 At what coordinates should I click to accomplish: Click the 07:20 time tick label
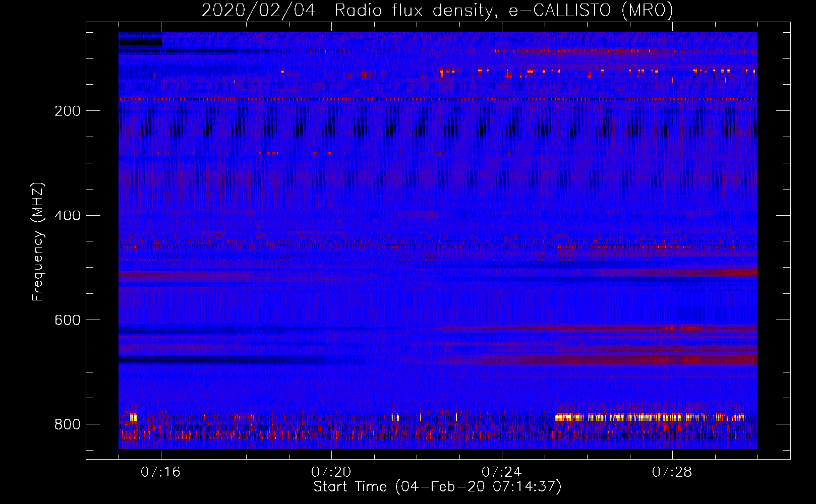331,472
